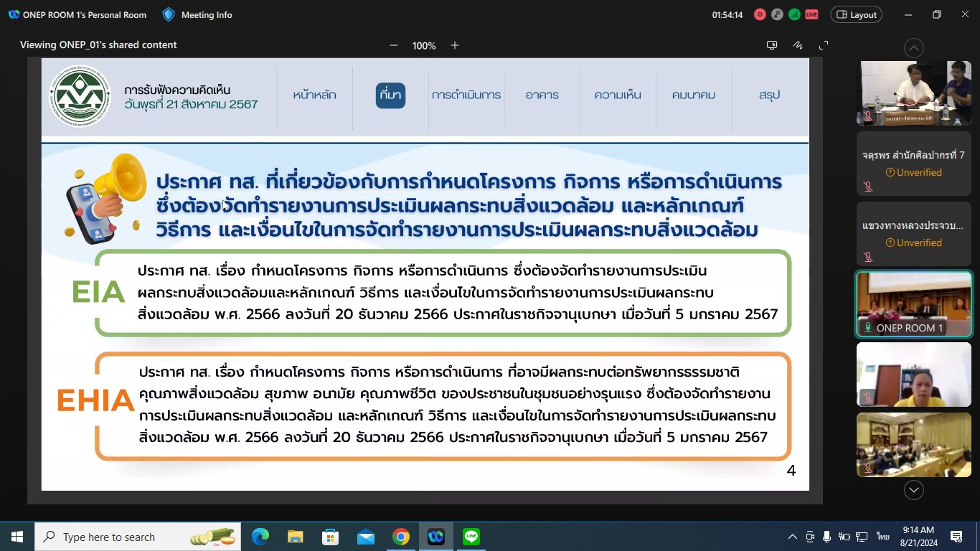Click the Meeting Info label
This screenshot has height=551, width=980.
tap(207, 14)
